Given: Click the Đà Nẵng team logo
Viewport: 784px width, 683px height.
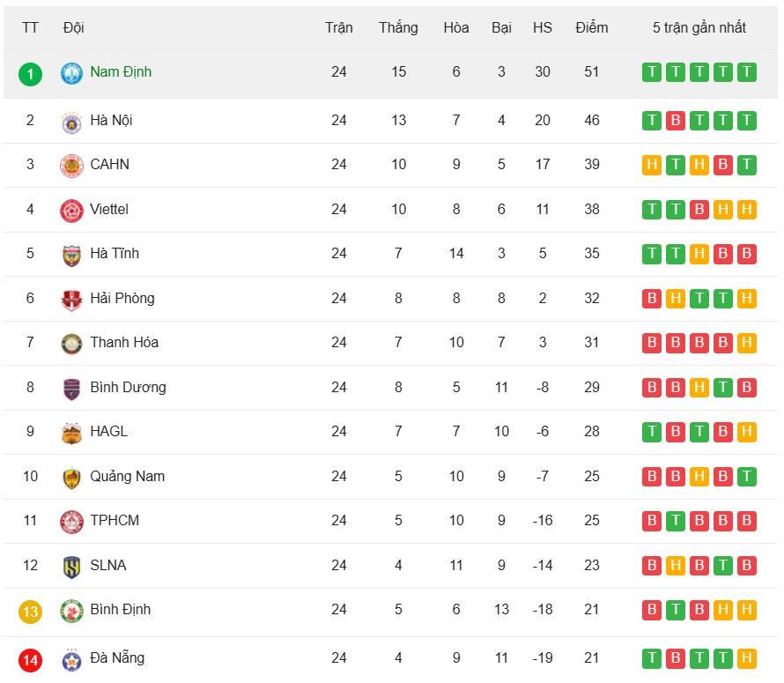Looking at the screenshot, I should [x=71, y=659].
